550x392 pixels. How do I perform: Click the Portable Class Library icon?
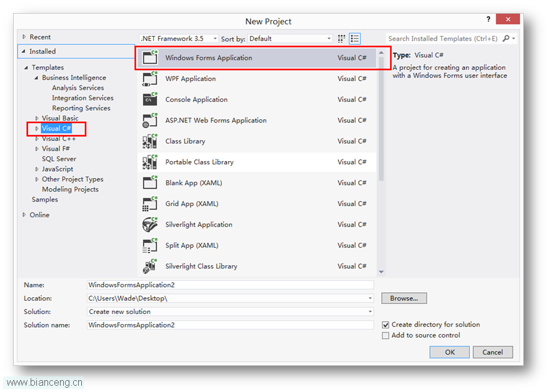coord(150,162)
